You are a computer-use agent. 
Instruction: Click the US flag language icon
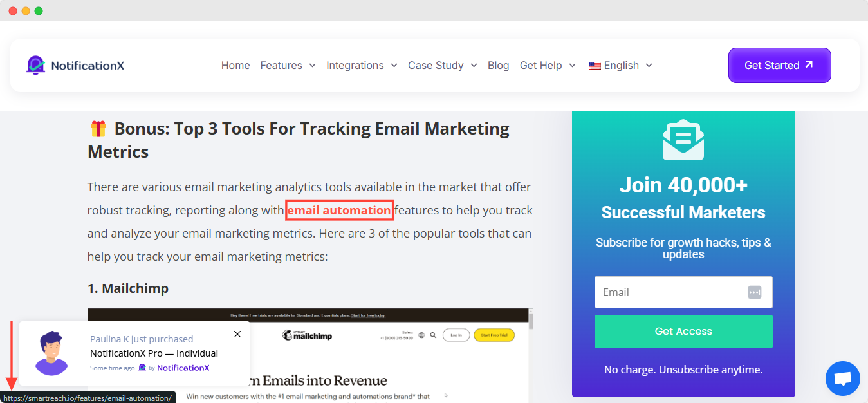click(595, 66)
